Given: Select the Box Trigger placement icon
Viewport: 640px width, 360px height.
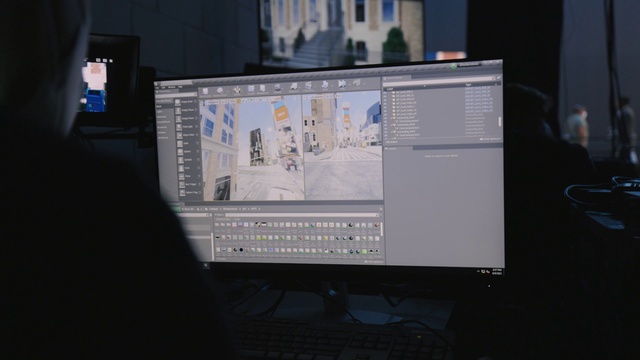Looking at the screenshot, I should (x=182, y=184).
